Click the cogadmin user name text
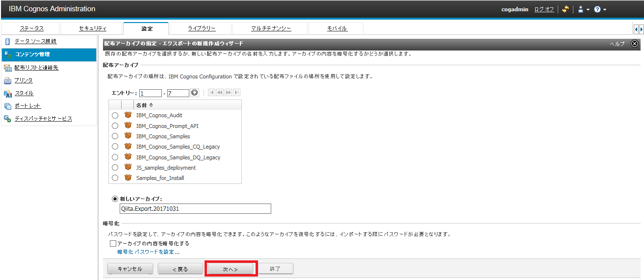Screen dimensions: 644x280 [x=515, y=9]
